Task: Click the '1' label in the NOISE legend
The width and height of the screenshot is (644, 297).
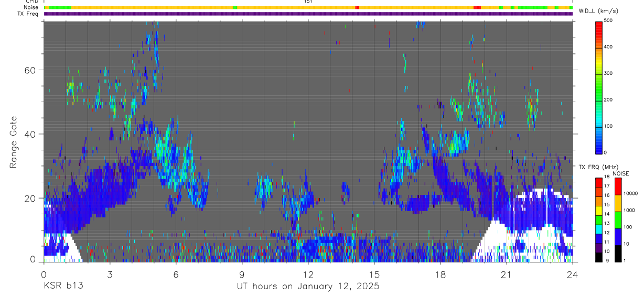Action: point(625,260)
